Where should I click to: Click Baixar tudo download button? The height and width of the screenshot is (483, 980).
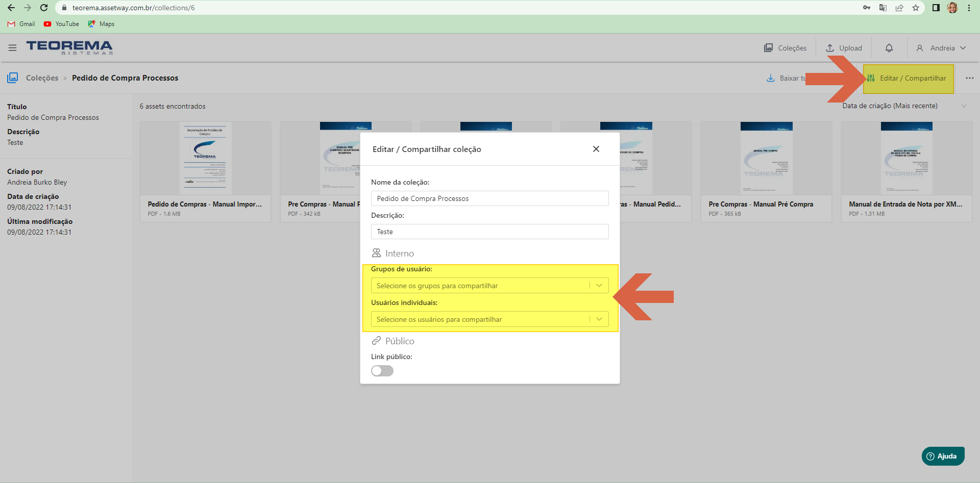click(786, 78)
